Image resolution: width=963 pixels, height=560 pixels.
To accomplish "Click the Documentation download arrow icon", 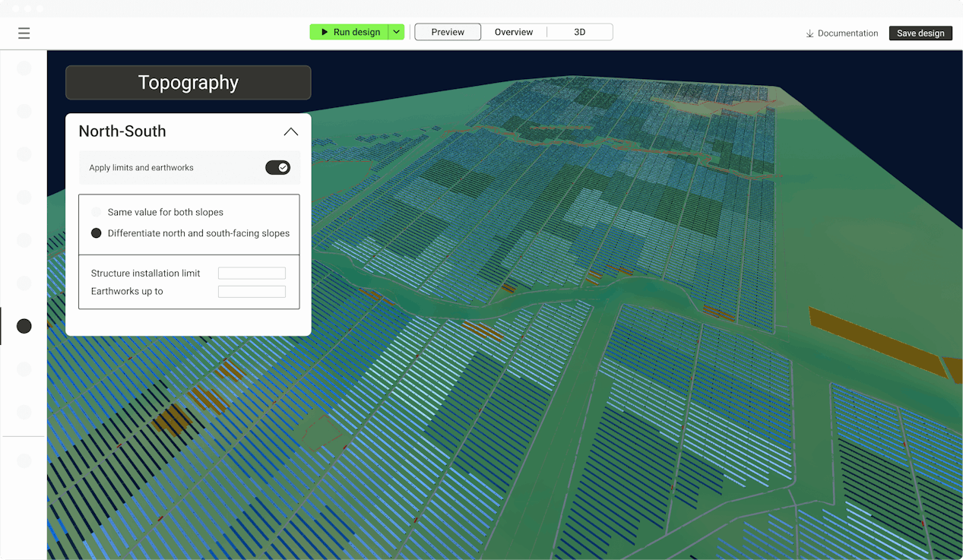I will click(809, 33).
